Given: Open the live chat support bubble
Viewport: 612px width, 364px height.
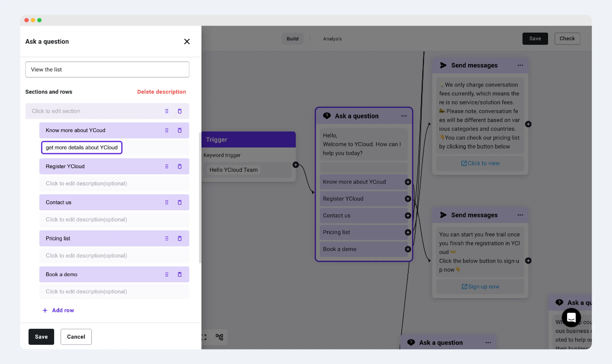Looking at the screenshot, I should point(571,317).
